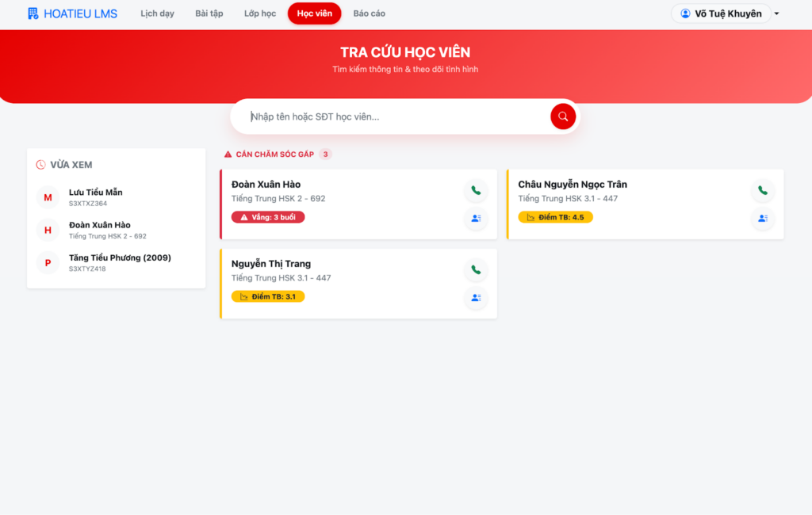The height and width of the screenshot is (515, 812).
Task: Click the red search magnifier button
Action: (563, 116)
